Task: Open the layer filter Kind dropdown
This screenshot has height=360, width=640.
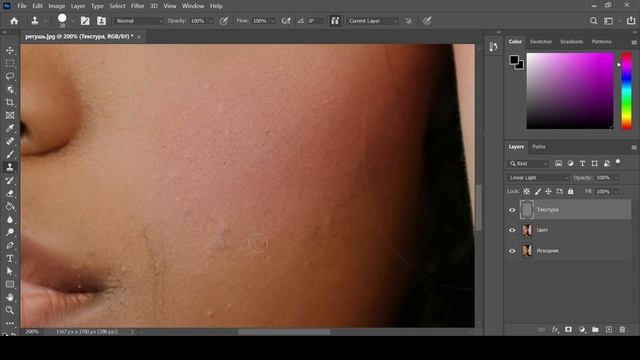Action: [x=528, y=164]
